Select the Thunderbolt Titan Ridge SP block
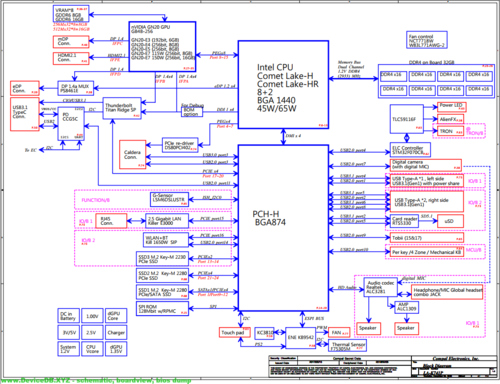 pos(122,108)
